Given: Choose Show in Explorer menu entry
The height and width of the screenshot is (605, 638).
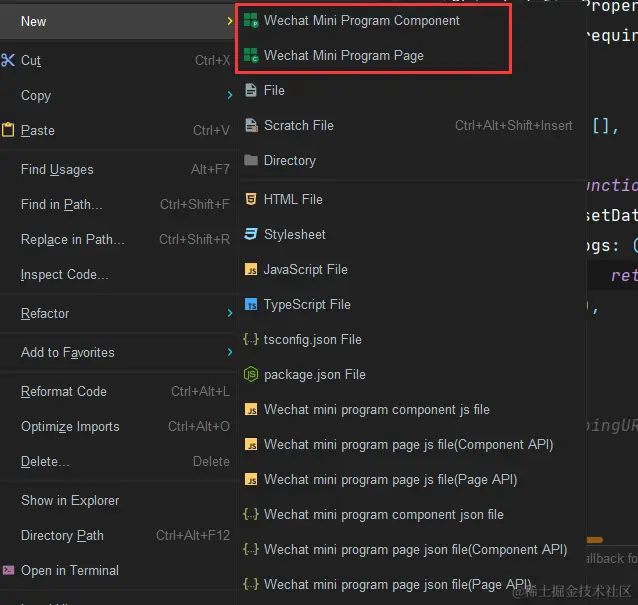Looking at the screenshot, I should point(118,500).
